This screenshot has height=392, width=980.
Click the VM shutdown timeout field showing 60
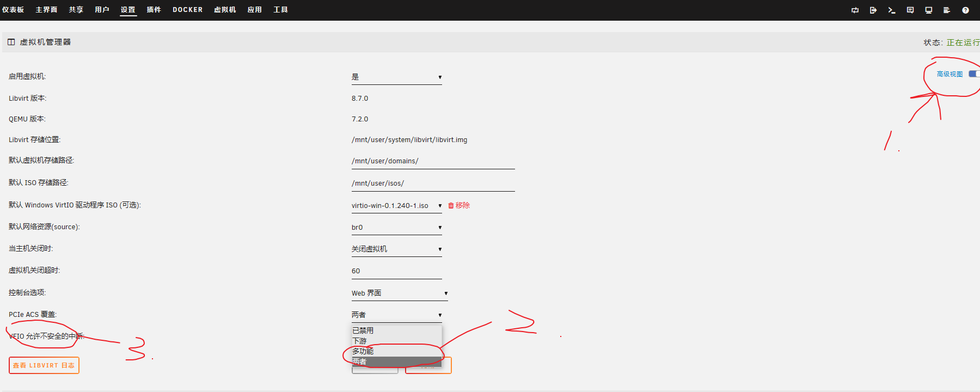pos(396,271)
